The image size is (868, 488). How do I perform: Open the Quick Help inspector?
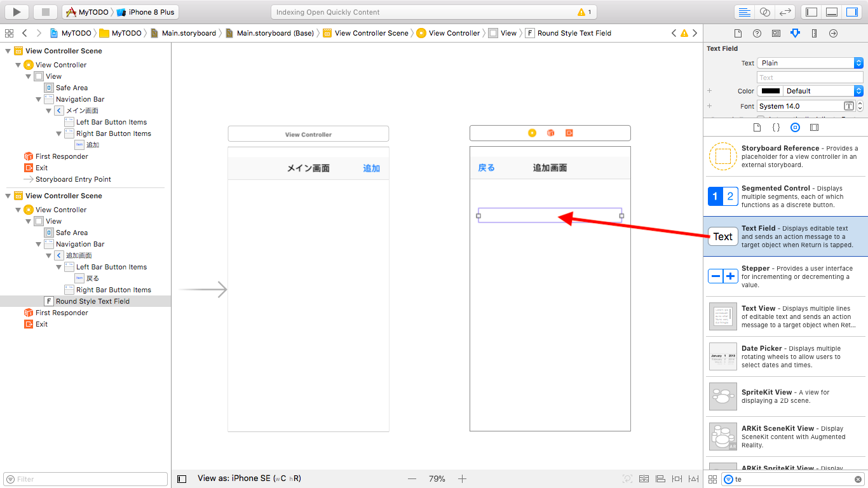coord(756,33)
